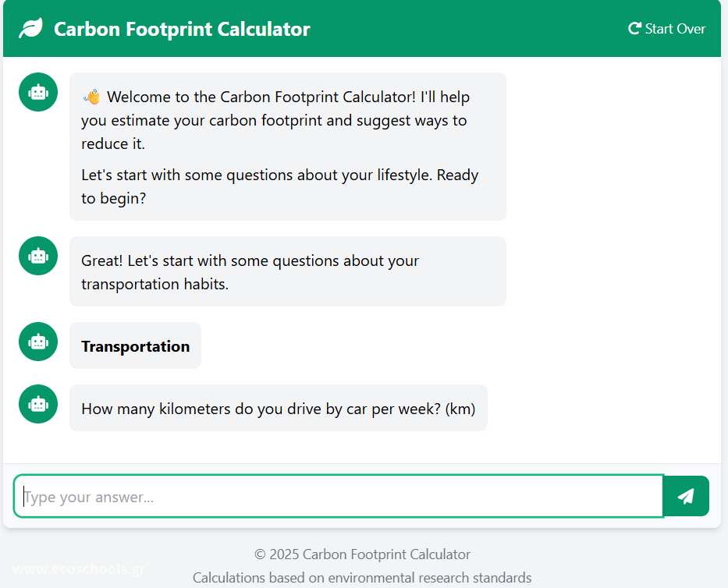This screenshot has height=588, width=728.
Task: Click 'Ready to begin?' line in the welcome message
Action: [x=279, y=186]
